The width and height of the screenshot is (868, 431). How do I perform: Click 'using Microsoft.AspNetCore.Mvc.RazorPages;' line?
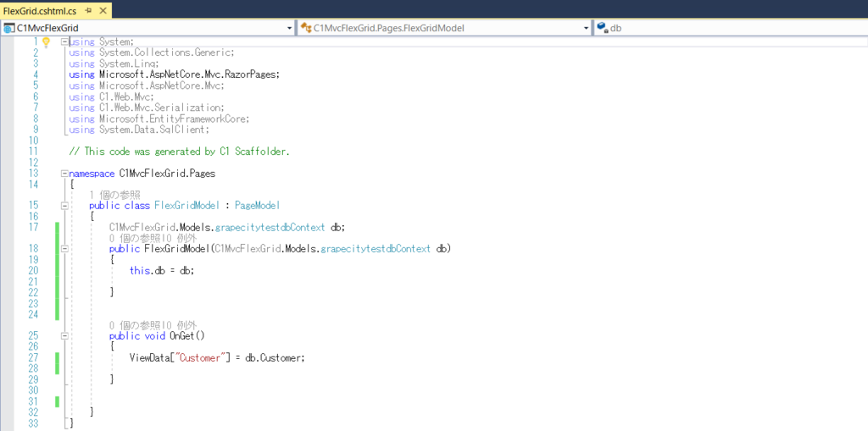coord(175,75)
